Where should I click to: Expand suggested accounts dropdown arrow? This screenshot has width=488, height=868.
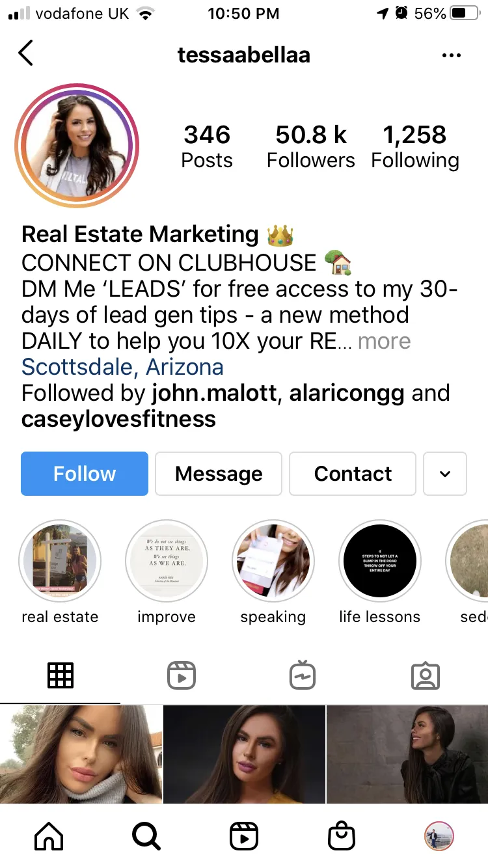click(445, 474)
